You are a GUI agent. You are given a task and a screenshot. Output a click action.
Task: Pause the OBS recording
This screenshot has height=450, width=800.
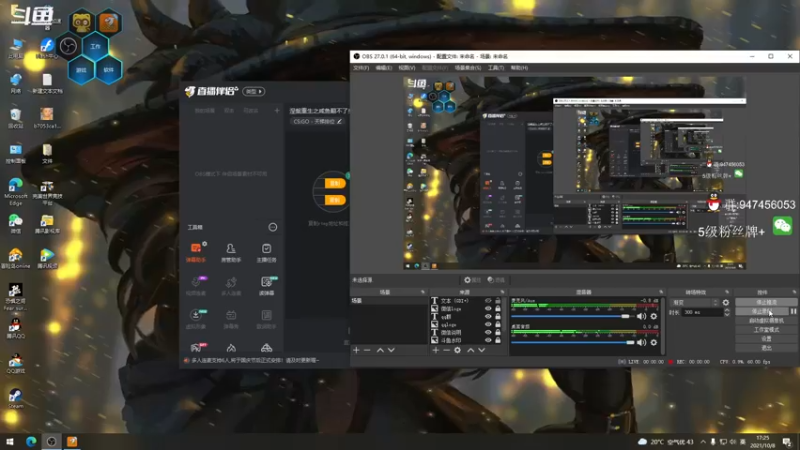[x=793, y=311]
